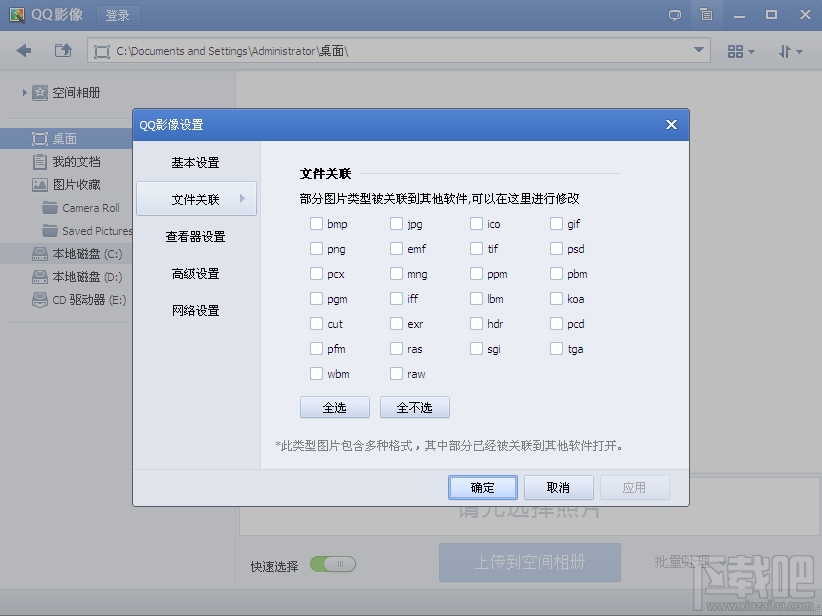Enable the bmp file association checkbox
This screenshot has width=822, height=616.
(317, 224)
